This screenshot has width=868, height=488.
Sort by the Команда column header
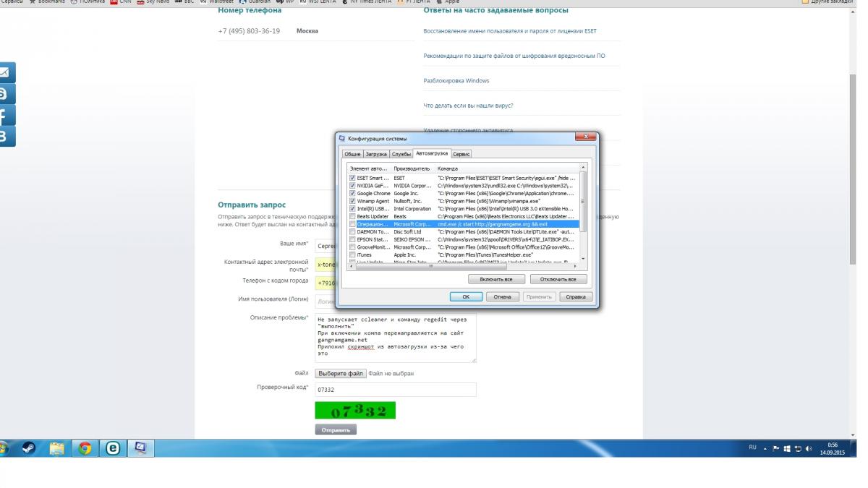[x=507, y=168]
